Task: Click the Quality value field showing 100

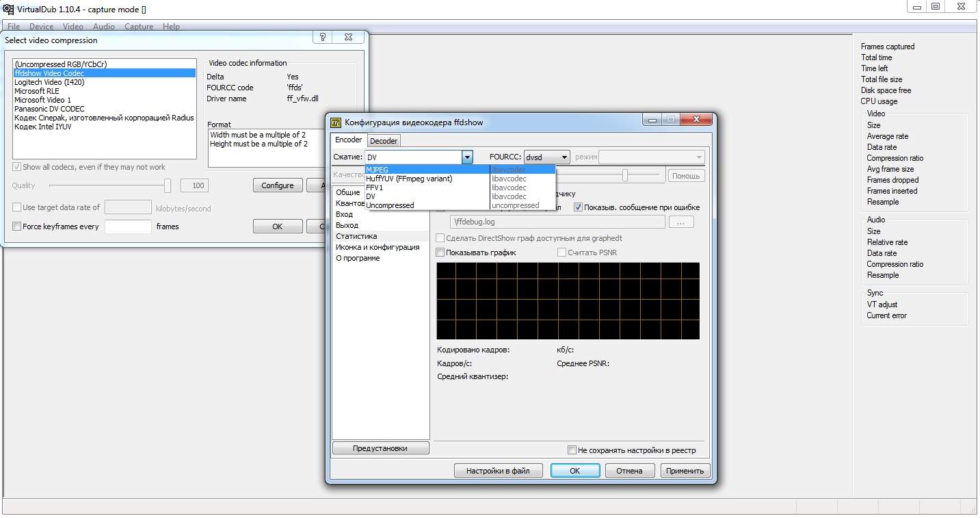Action: click(x=194, y=185)
